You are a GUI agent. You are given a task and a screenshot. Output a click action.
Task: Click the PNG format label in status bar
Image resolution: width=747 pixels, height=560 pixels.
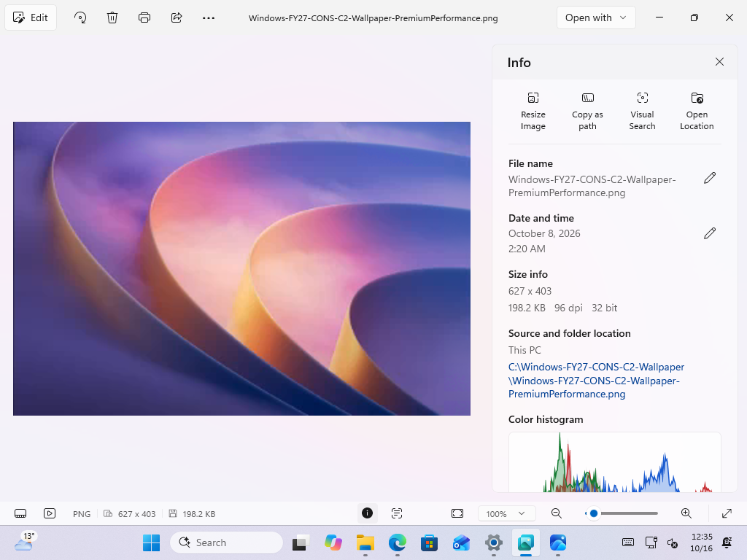[x=82, y=514]
